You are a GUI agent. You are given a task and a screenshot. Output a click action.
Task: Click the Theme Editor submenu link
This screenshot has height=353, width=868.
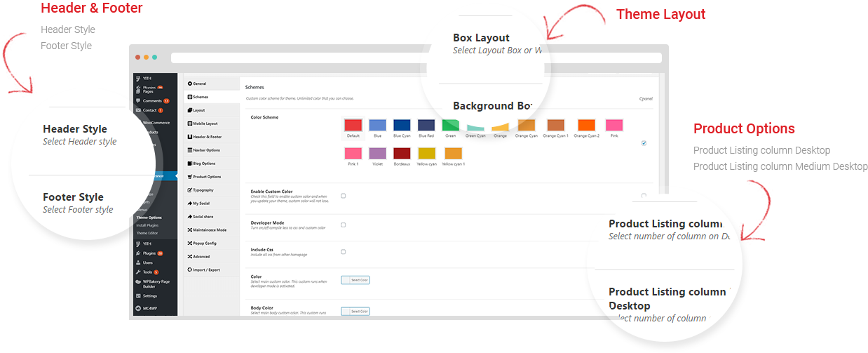(x=147, y=233)
